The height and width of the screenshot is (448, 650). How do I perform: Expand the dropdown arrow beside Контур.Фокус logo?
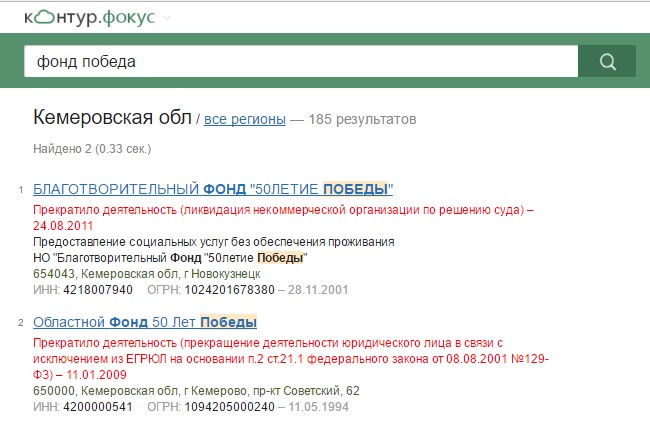coord(166,18)
